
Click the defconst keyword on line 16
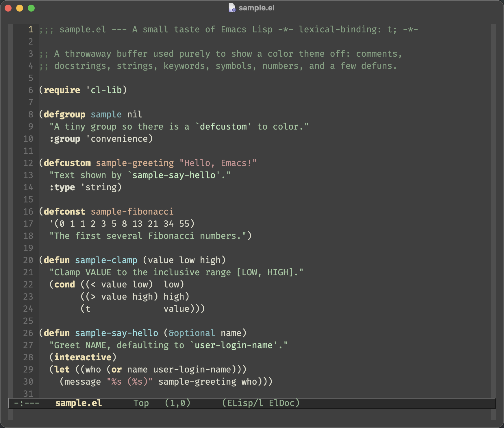point(65,212)
